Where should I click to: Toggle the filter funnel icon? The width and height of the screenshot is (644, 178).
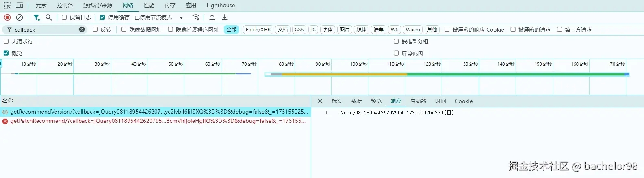(x=37, y=17)
